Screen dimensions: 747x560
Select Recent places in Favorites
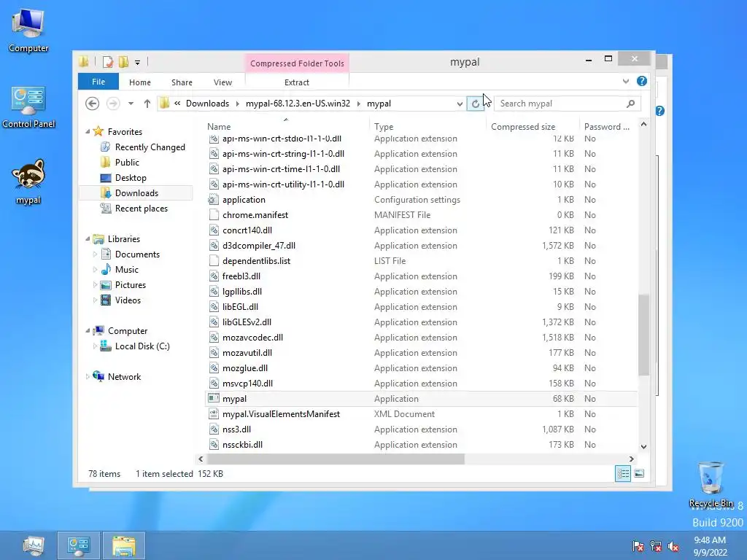(x=141, y=208)
